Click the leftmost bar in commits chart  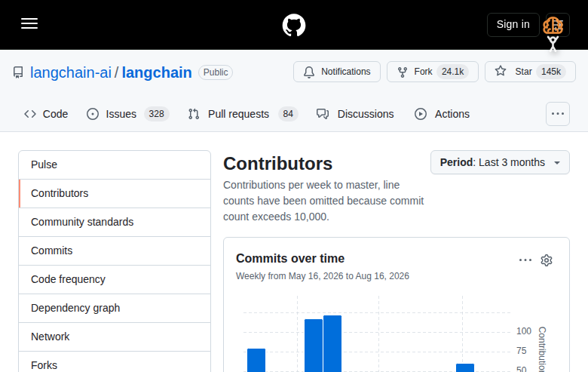pos(256,360)
